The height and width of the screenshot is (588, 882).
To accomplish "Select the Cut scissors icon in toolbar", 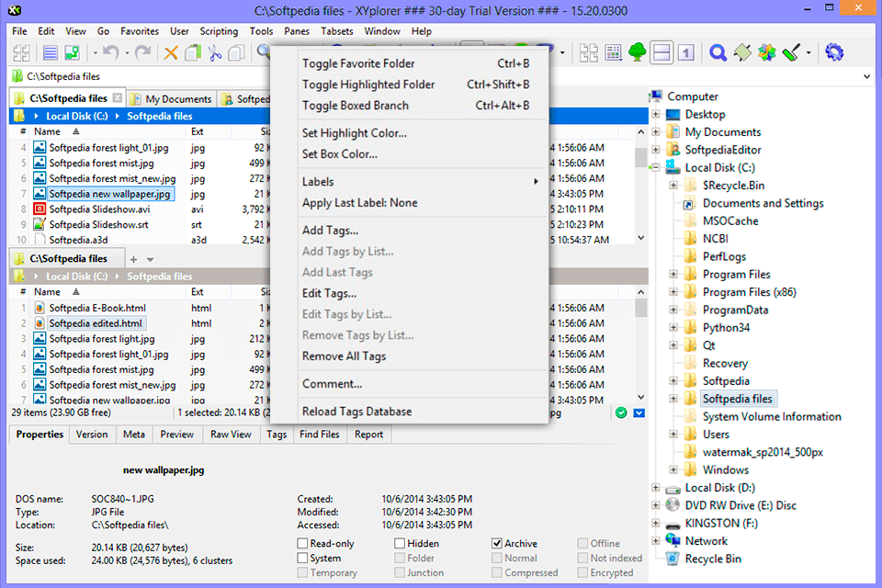I will [214, 52].
